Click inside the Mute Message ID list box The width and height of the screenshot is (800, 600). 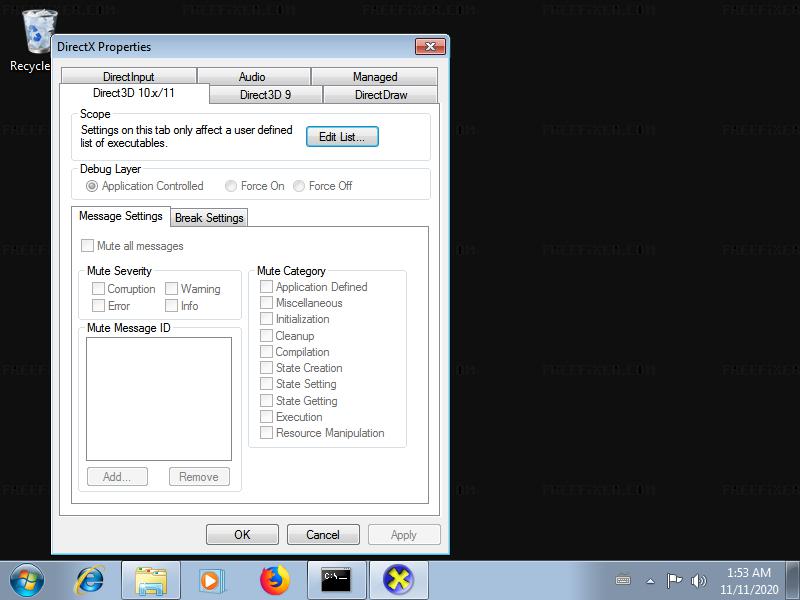pyautogui.click(x=159, y=399)
